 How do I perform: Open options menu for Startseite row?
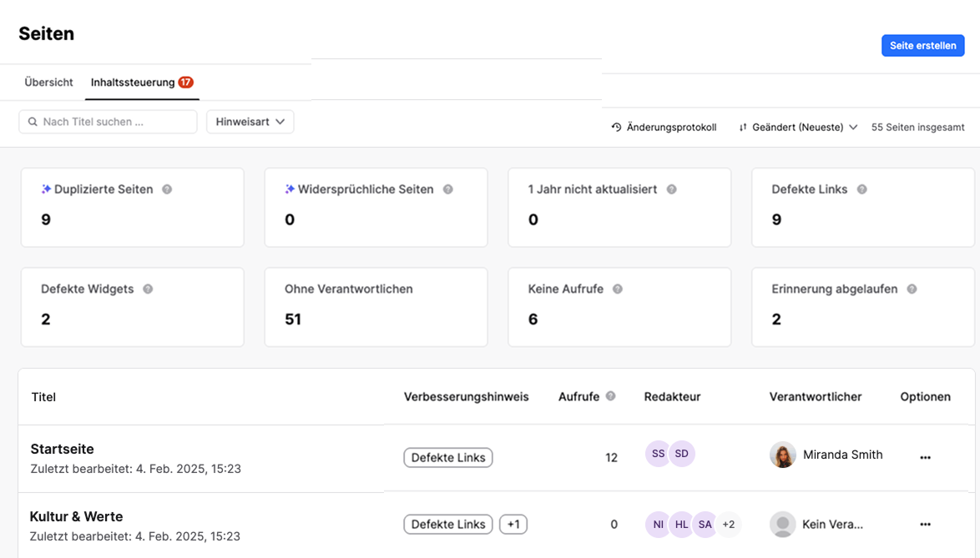pyautogui.click(x=925, y=458)
